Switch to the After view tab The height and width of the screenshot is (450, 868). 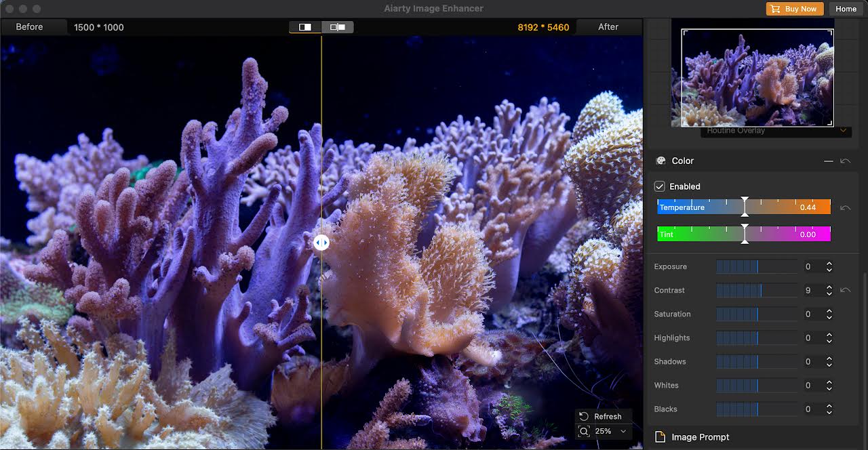(608, 26)
